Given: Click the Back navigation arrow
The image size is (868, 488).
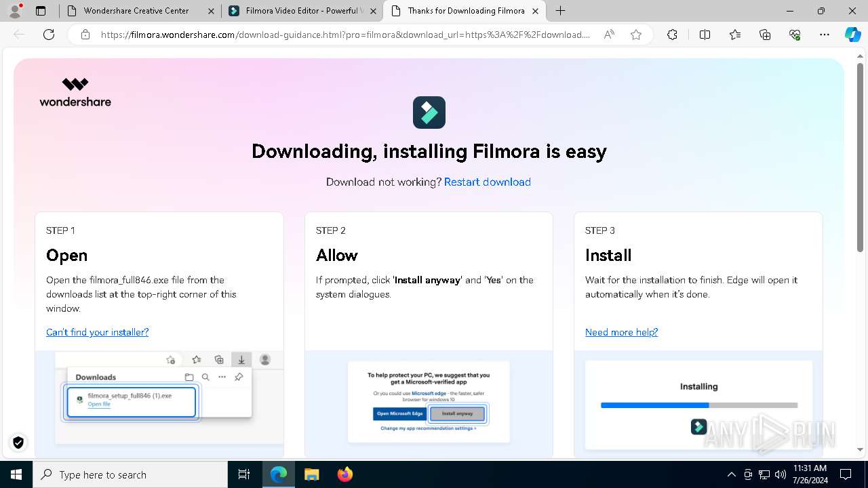Looking at the screenshot, I should (x=20, y=35).
